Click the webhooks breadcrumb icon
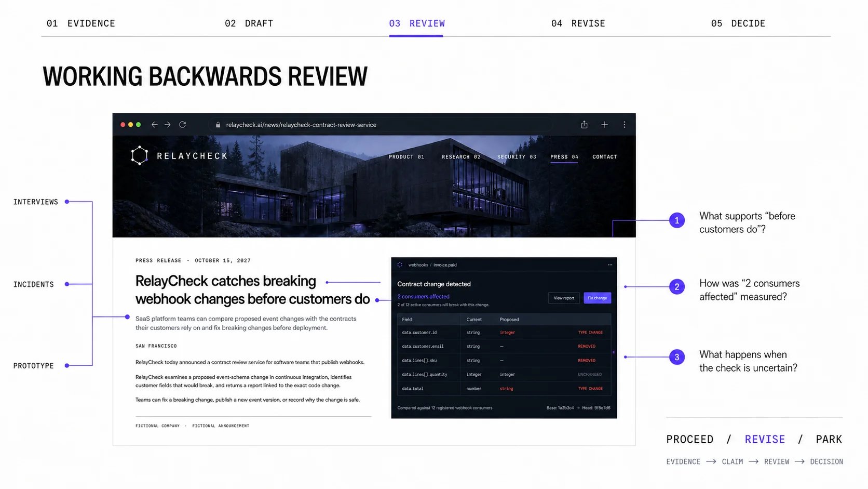This screenshot has width=868, height=489. pos(400,265)
